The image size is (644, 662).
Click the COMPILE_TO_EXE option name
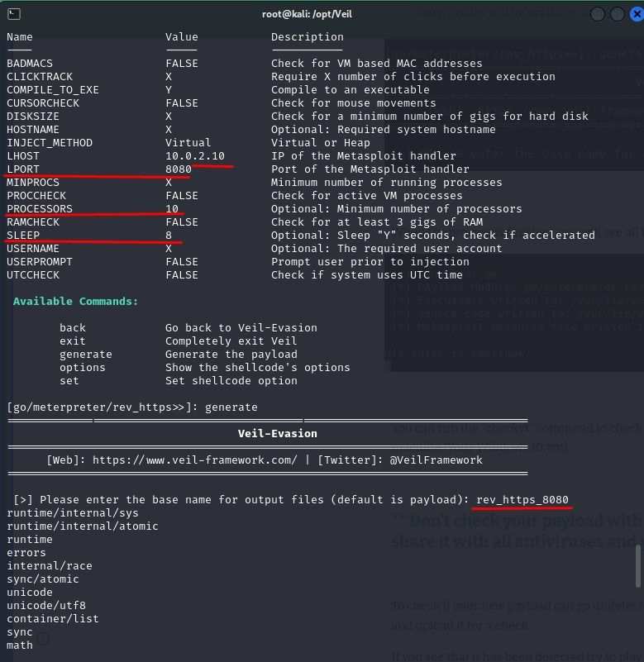[x=53, y=90]
